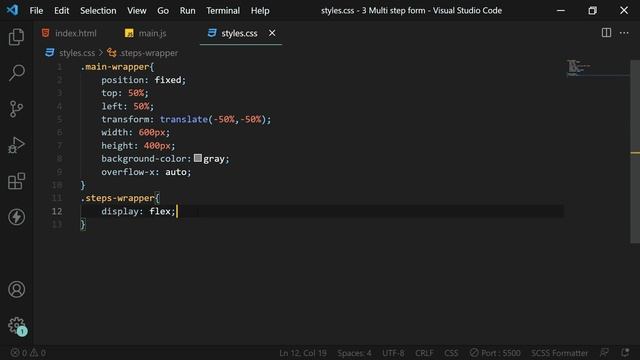The image size is (640, 360).
Task: Restore down the VS Code window
Action: point(592,11)
